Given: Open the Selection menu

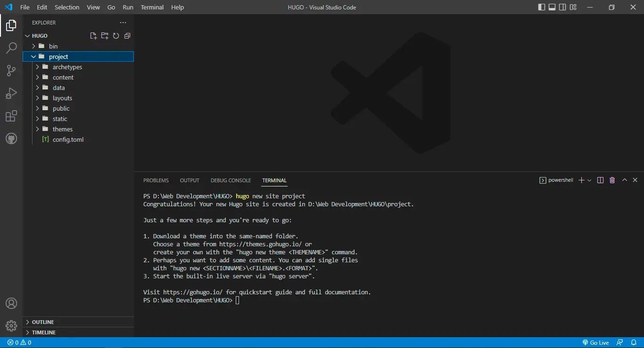Looking at the screenshot, I should 67,7.
